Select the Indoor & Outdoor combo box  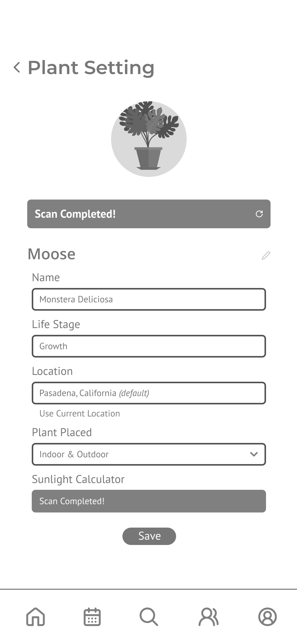tap(141, 454)
